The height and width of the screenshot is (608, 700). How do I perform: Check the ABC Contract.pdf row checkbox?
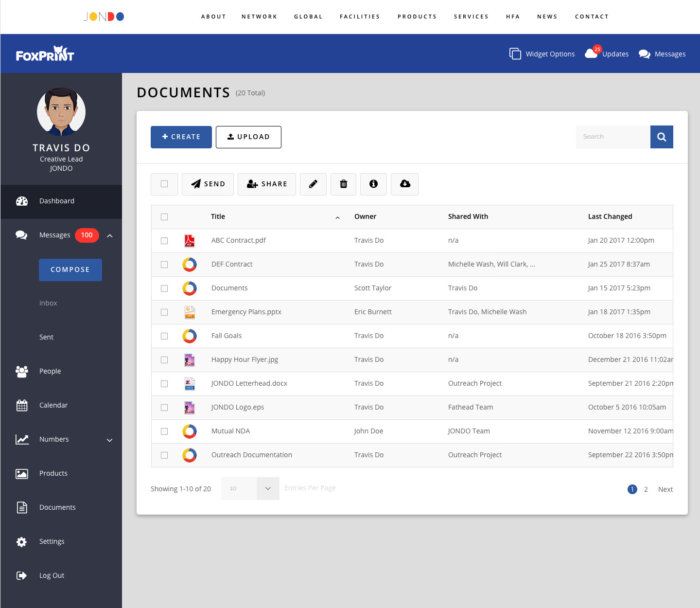164,241
